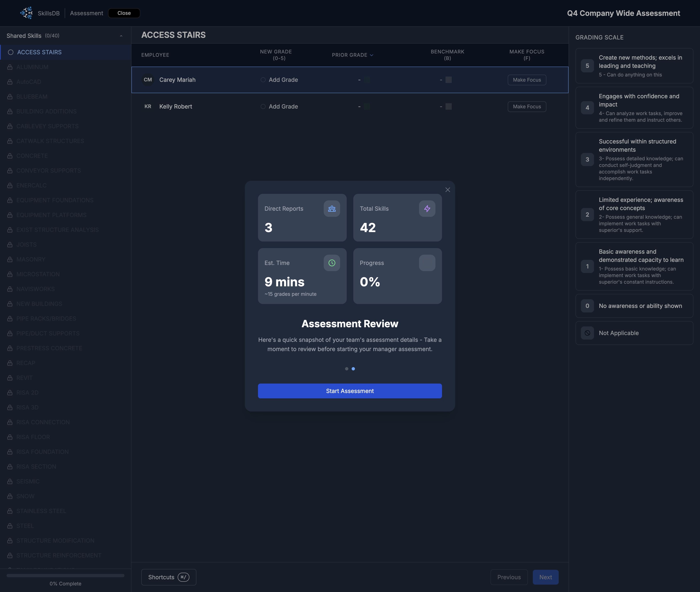Select Add Grade radio for Kelly Robert

point(263,106)
